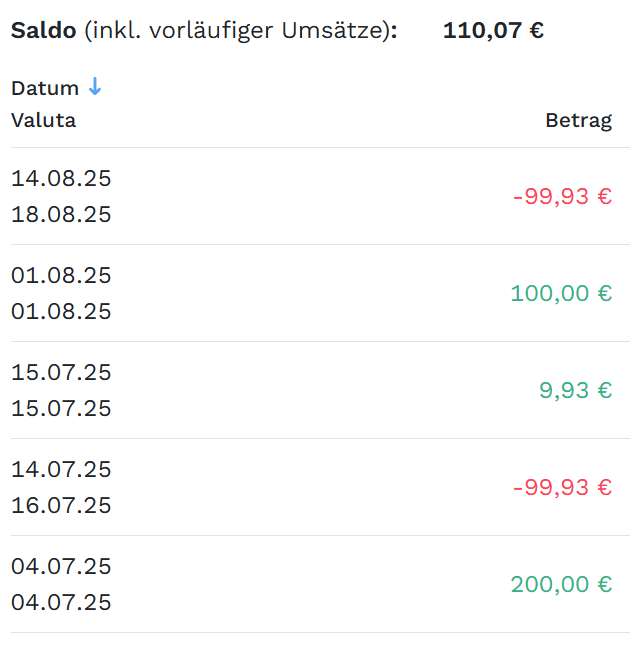Open the 01.08.25 transaction row

(x=320, y=293)
